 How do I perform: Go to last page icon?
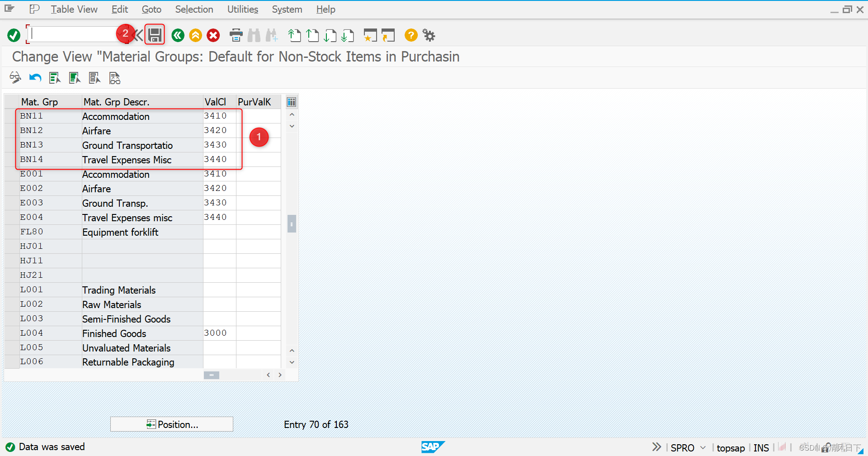pyautogui.click(x=348, y=35)
